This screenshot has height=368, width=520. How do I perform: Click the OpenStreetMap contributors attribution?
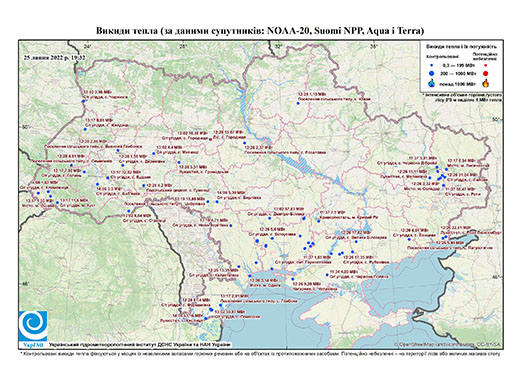click(x=448, y=344)
